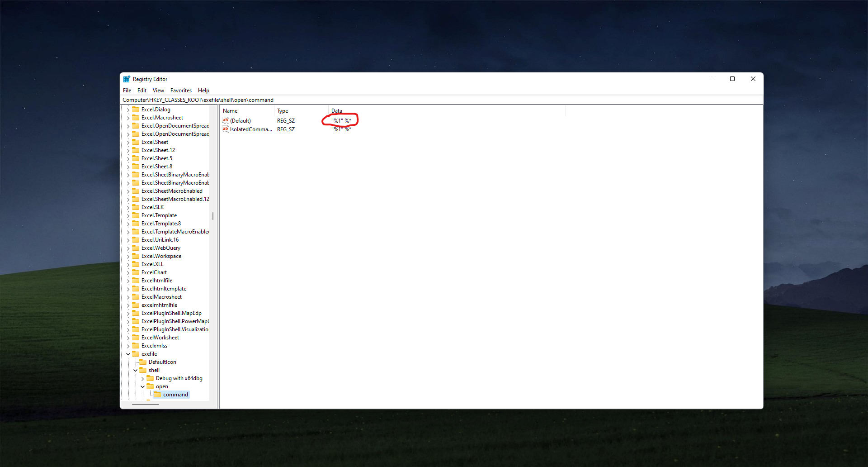The height and width of the screenshot is (467, 868).
Task: Click the Excelhtmlfile folder icon
Action: [x=136, y=281]
